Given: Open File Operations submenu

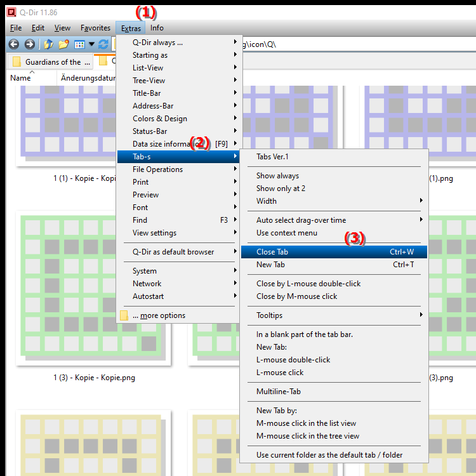Looking at the screenshot, I should 178,169.
